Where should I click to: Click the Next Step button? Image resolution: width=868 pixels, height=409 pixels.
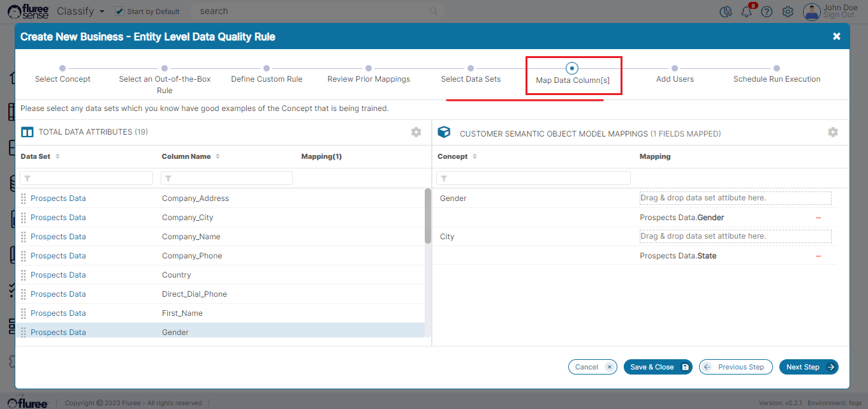(x=808, y=367)
